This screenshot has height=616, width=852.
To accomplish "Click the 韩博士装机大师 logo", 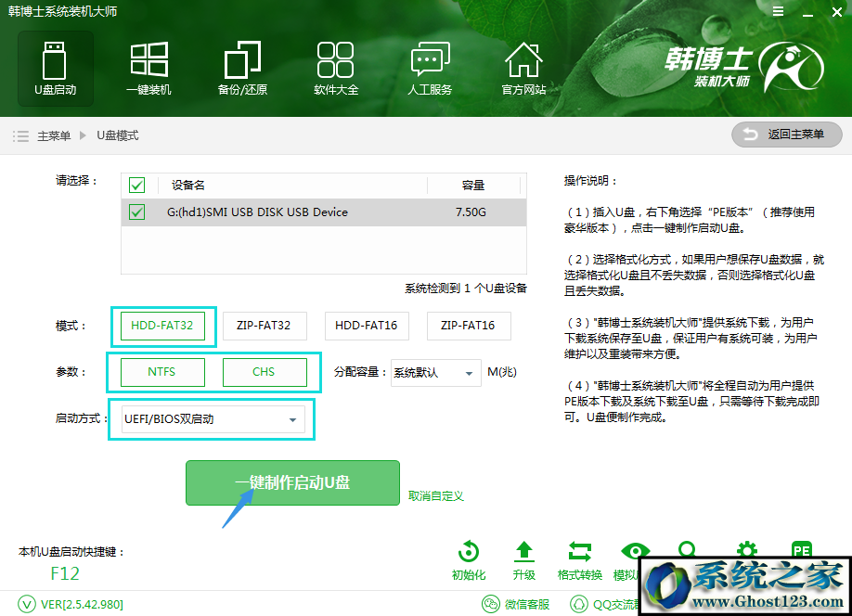I will tap(744, 68).
